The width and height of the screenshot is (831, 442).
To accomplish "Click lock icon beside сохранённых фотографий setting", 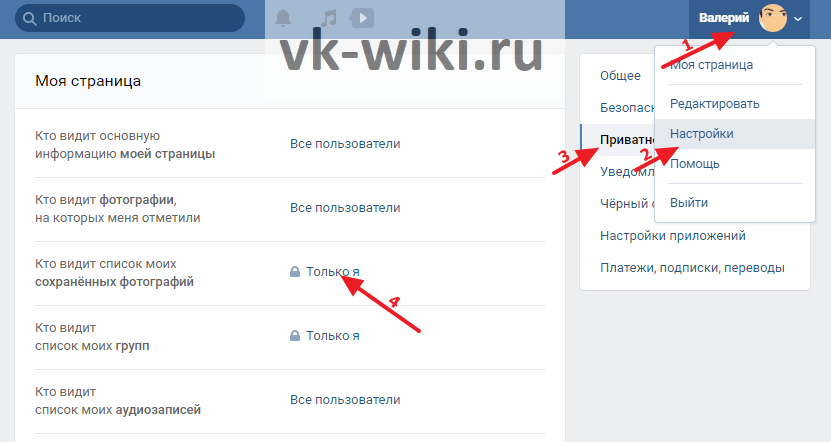I will (x=295, y=272).
